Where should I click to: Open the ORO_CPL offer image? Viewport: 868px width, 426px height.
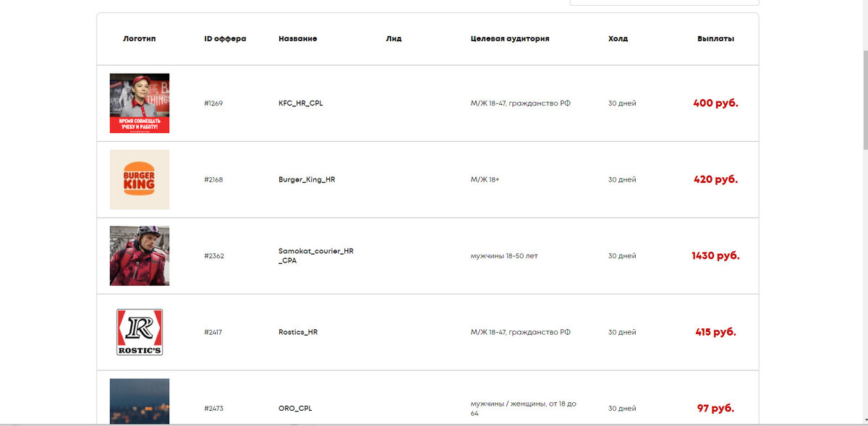pyautogui.click(x=140, y=401)
